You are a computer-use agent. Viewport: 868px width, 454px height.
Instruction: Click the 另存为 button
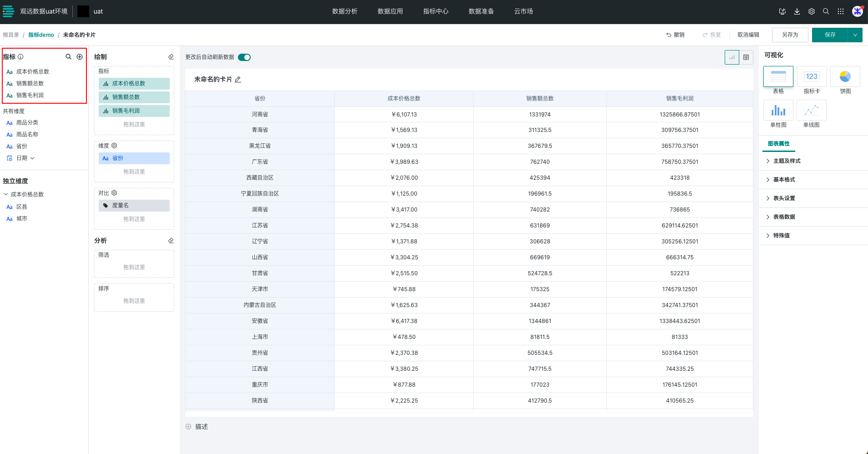pos(790,35)
